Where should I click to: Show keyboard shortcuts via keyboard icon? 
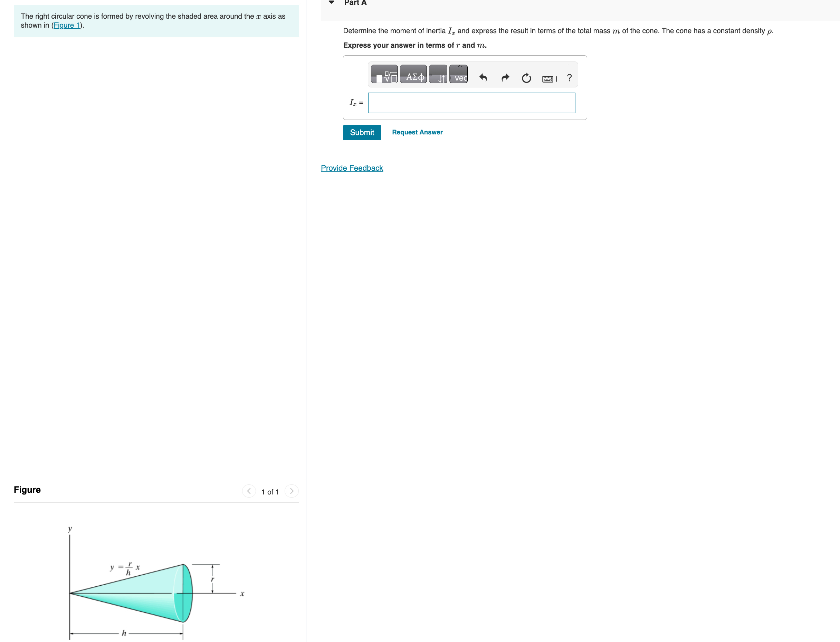[548, 79]
